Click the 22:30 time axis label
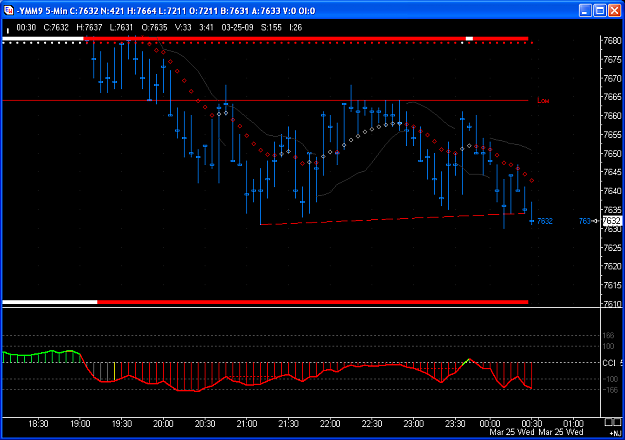This screenshot has height=440, width=625. click(371, 424)
